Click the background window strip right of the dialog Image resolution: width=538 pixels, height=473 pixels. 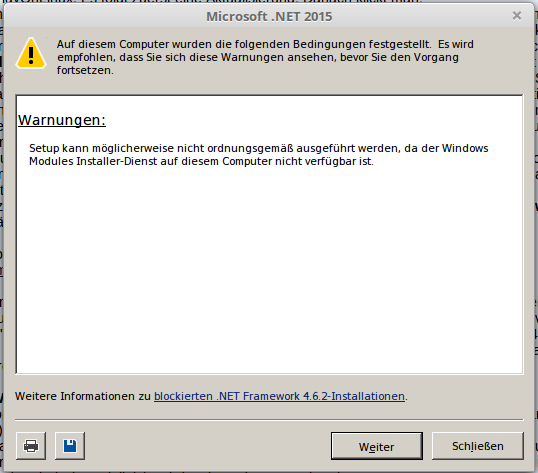(x=536, y=237)
